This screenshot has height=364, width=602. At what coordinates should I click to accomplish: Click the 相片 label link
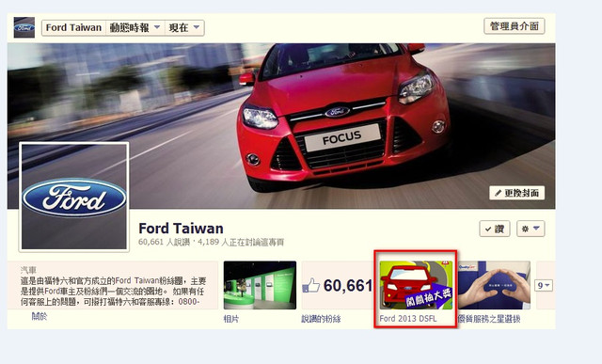[231, 319]
